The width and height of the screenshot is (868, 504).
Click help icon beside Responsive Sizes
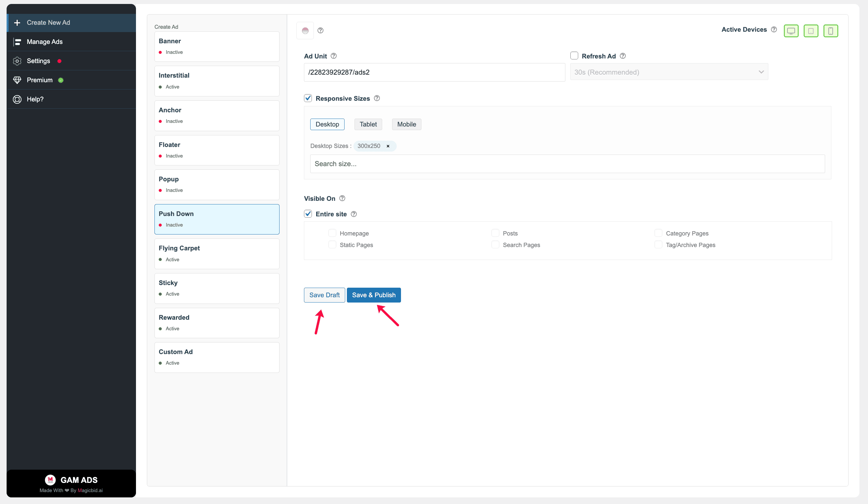[377, 98]
